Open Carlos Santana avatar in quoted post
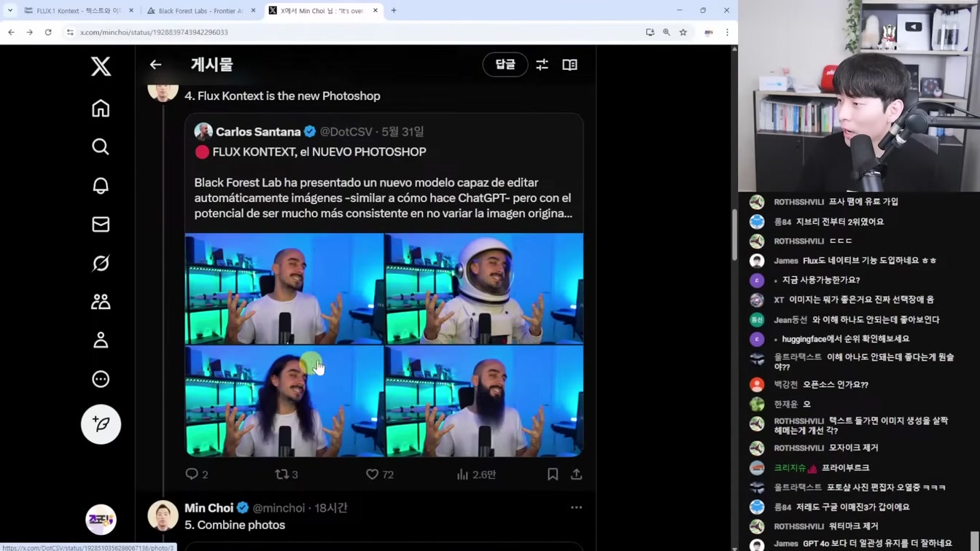The width and height of the screenshot is (980, 551). tap(203, 131)
